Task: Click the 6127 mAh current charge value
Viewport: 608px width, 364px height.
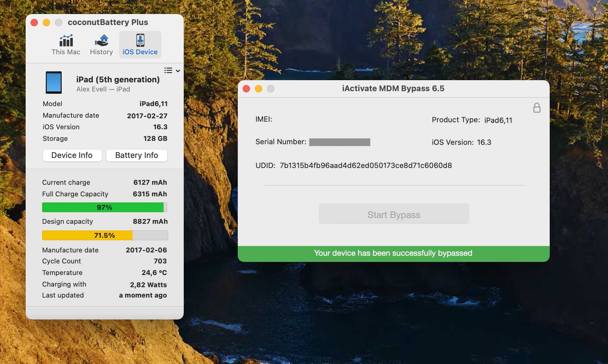Action: [x=150, y=183]
